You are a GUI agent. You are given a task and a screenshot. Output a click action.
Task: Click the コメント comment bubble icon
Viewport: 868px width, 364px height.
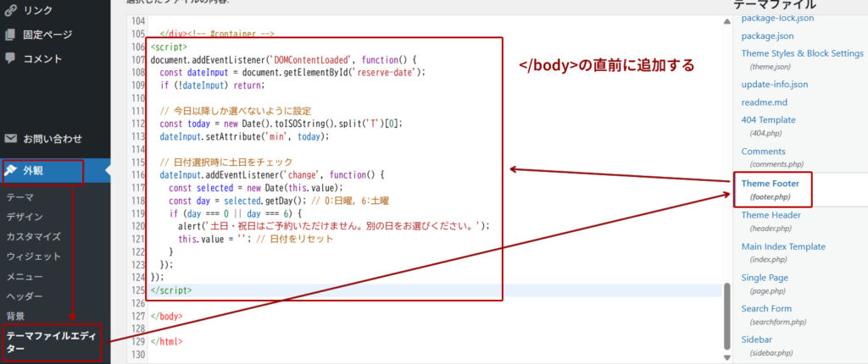click(10, 58)
